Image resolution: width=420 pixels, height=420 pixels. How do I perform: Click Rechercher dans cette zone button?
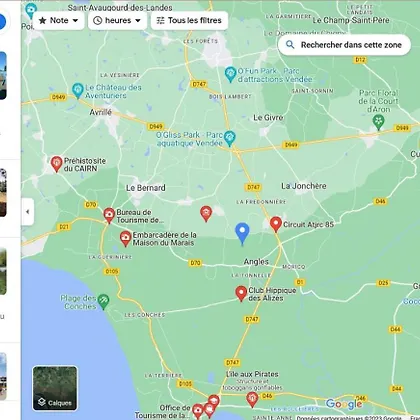[344, 45]
